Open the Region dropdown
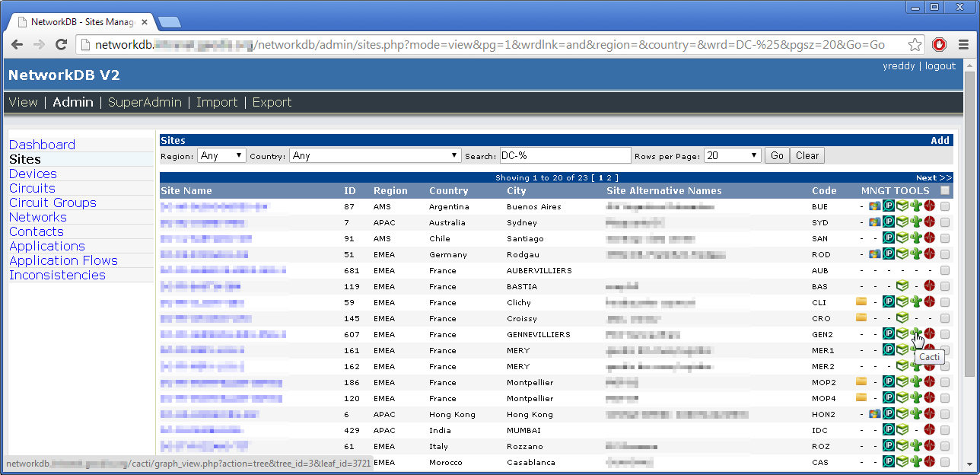The width and height of the screenshot is (980, 475). point(221,155)
